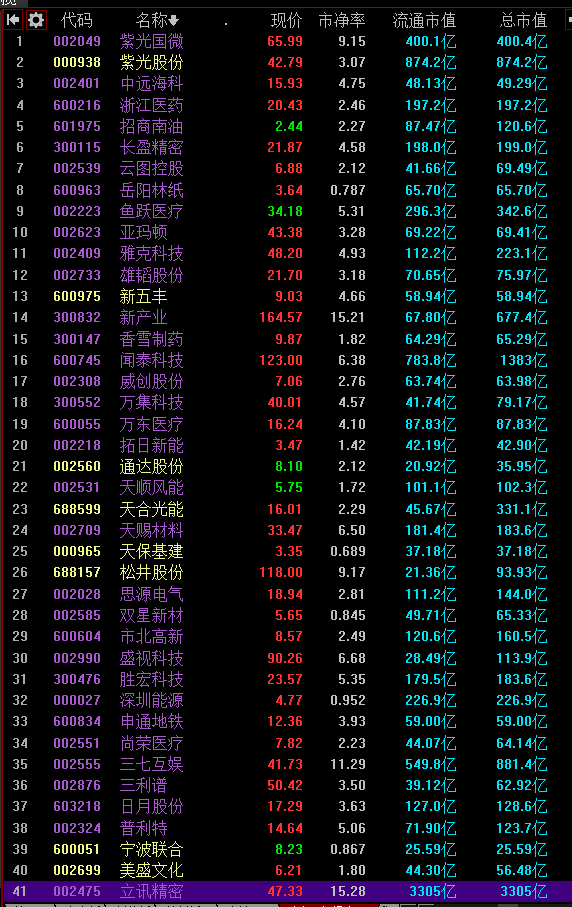Viewport: 572px width, 907px height.
Task: Sort by the 现价 column header
Action: (x=286, y=21)
